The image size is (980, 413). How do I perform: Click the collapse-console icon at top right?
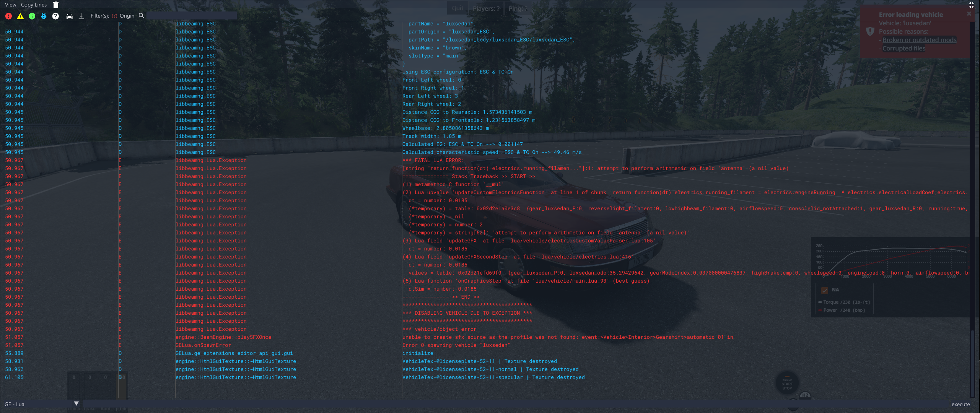click(x=971, y=5)
